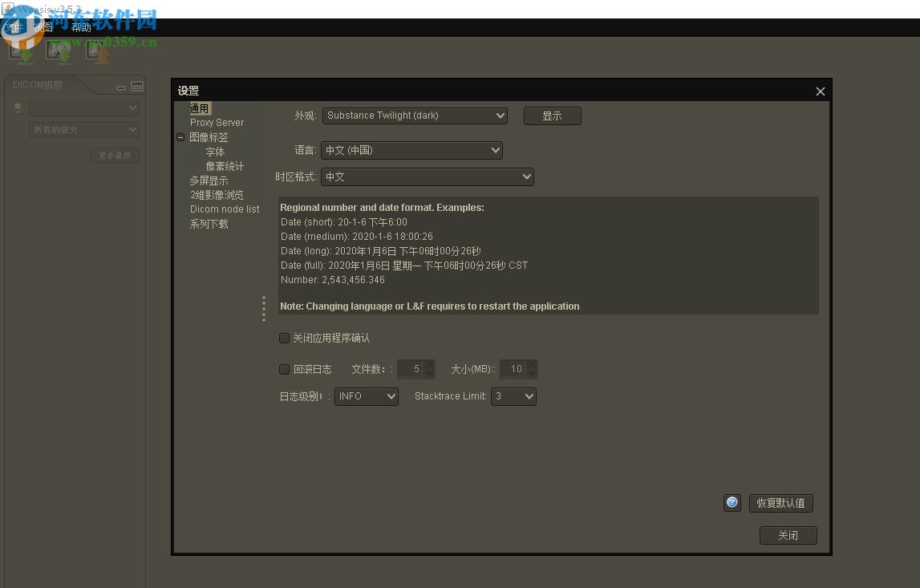Click the 更多选项 button in left panel
This screenshot has width=920, height=588.
coord(115,155)
